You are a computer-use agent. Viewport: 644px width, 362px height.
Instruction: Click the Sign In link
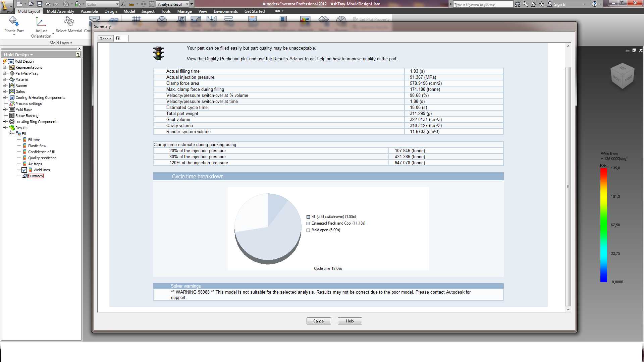point(560,4)
